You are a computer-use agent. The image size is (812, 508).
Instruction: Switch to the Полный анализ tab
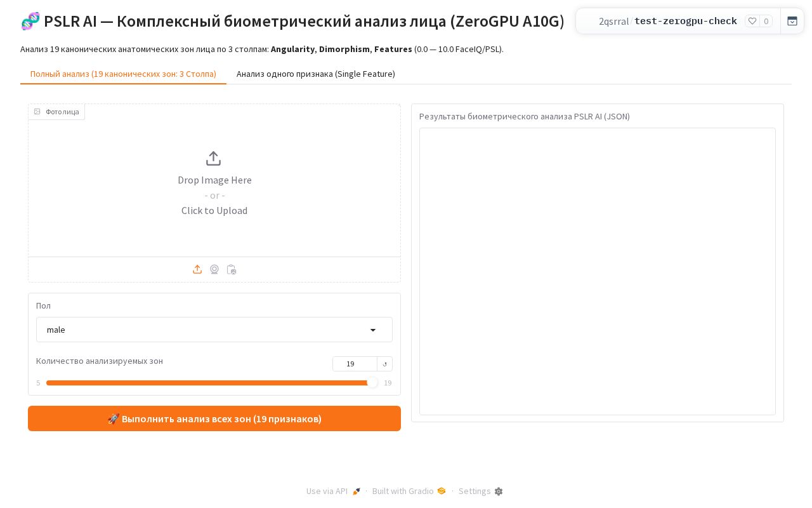[123, 74]
